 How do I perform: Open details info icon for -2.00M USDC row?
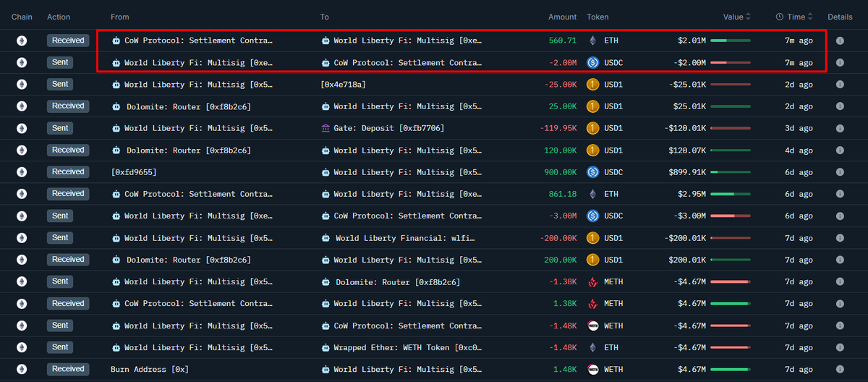coord(840,62)
